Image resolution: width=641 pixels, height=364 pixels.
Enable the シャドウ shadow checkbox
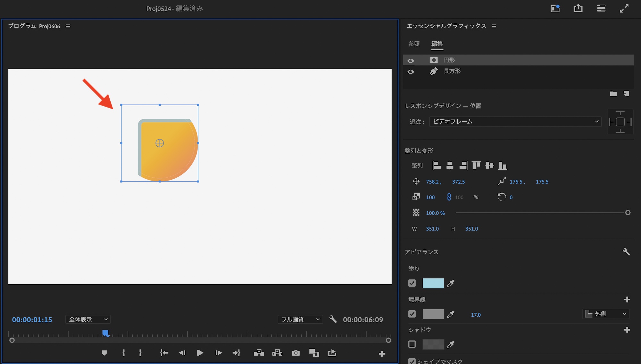(412, 344)
